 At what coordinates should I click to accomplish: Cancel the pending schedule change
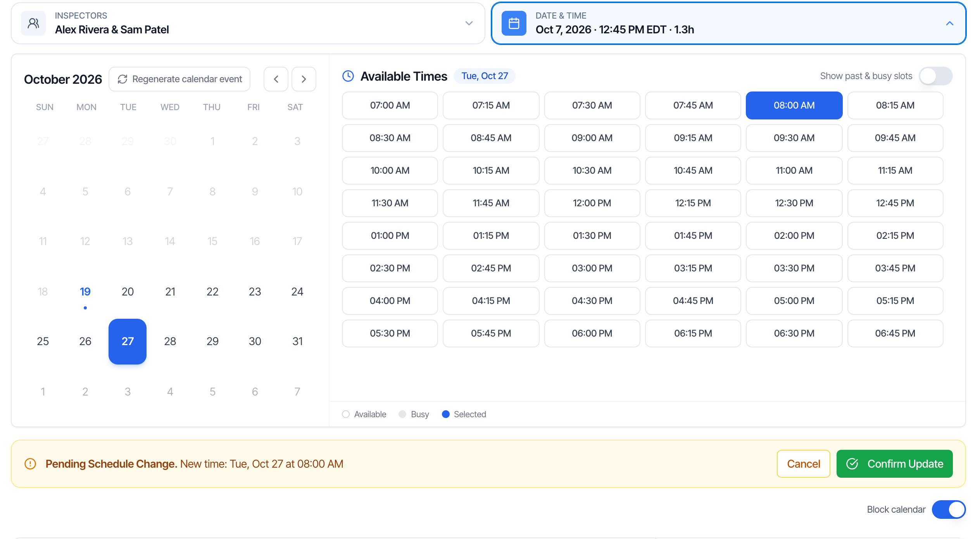coord(803,464)
